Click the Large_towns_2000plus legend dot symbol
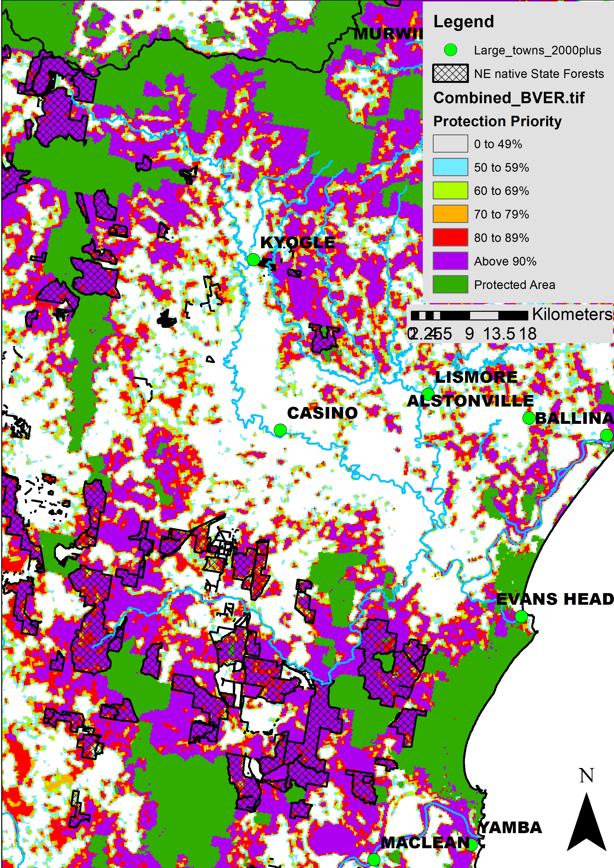614x868 pixels. tap(450, 50)
